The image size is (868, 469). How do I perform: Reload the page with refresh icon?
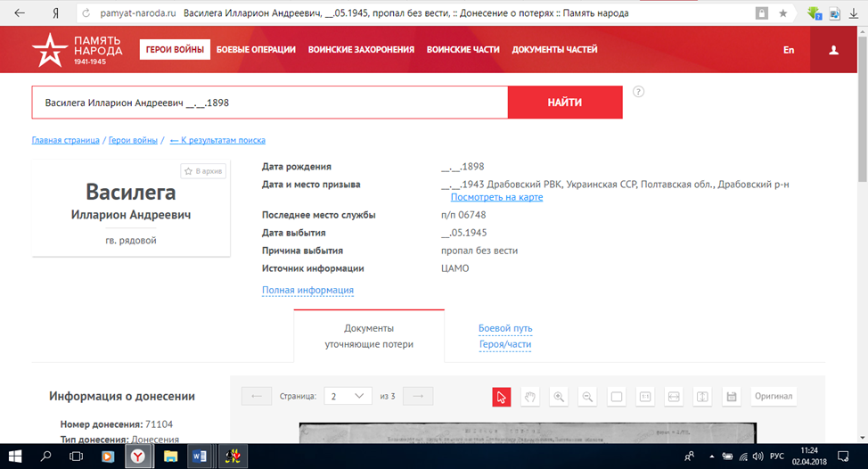point(86,13)
